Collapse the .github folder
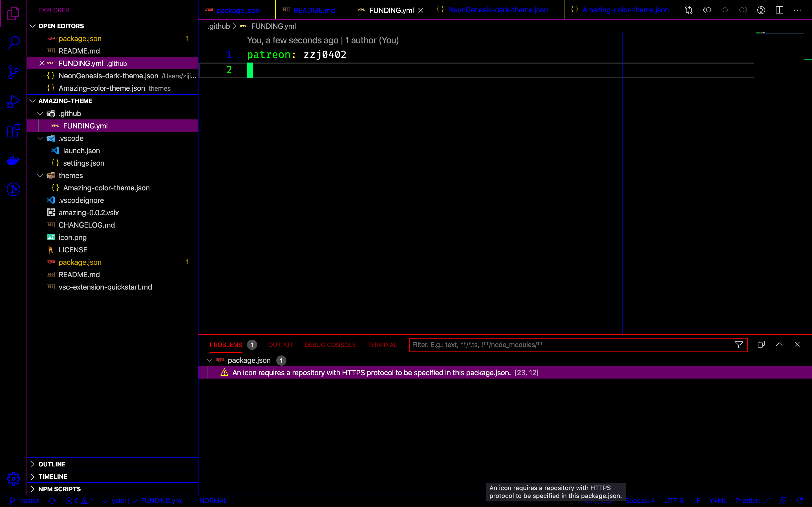Image resolution: width=812 pixels, height=507 pixels. click(40, 114)
